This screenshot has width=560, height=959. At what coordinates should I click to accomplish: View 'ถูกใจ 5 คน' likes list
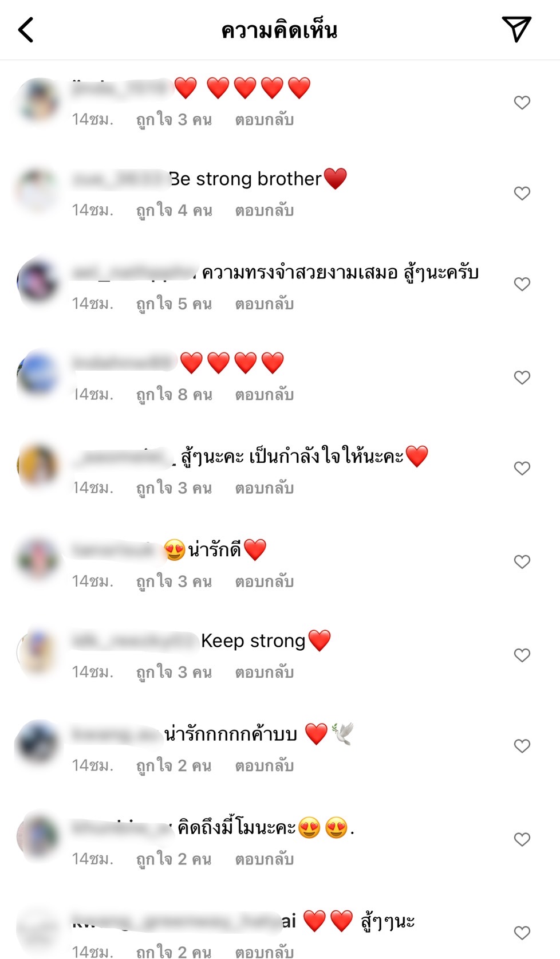(x=174, y=304)
